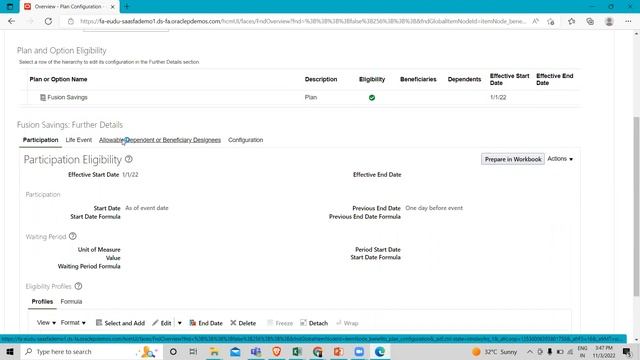Click the Plan or Option Name column header
The height and width of the screenshot is (360, 640).
58,79
